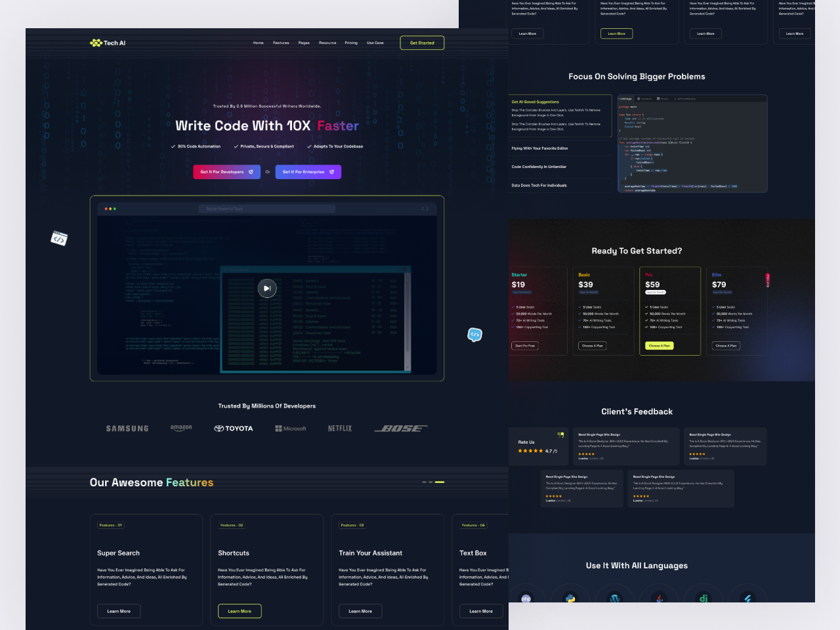This screenshot has width=840, height=630.
Task: Click Learn More on Text Box card
Action: tap(481, 611)
